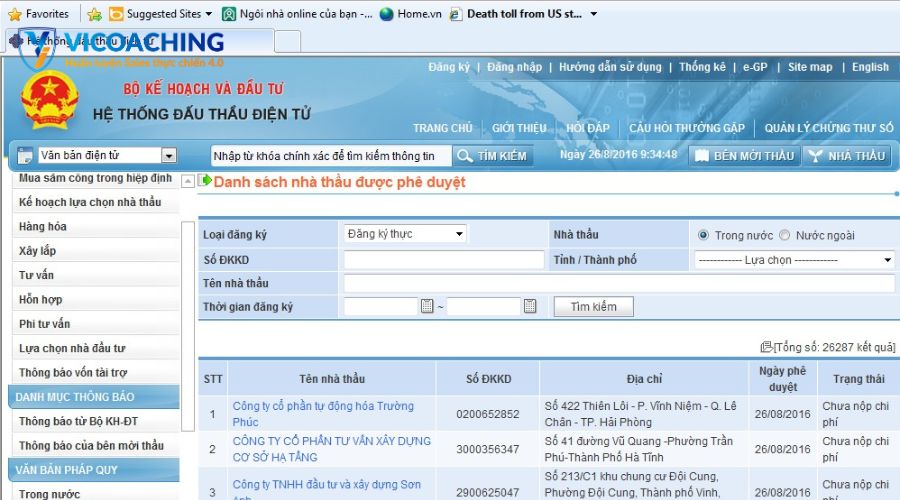The height and width of the screenshot is (500, 900).
Task: Open Hướng dẫn sử dụng link
Action: tap(610, 67)
